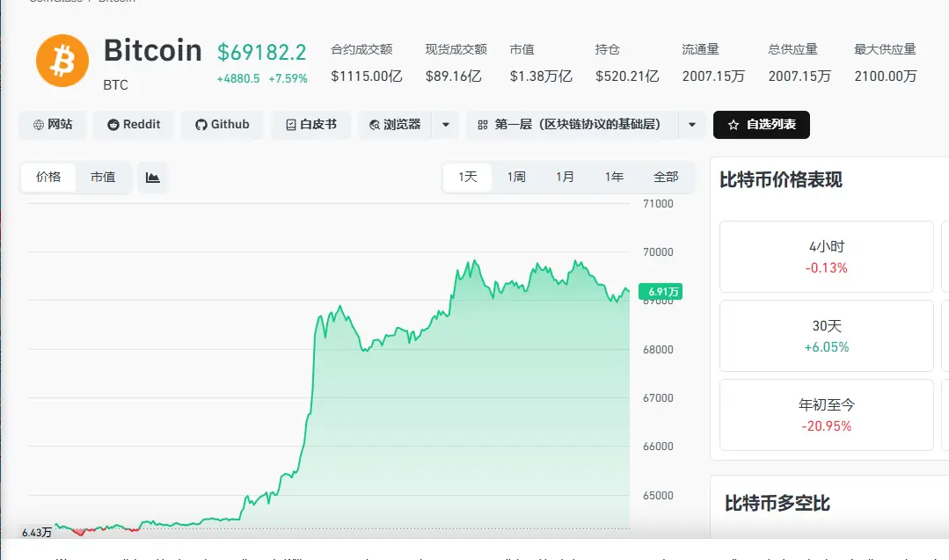Open the Reddit link button
The width and height of the screenshot is (949, 560).
point(134,125)
